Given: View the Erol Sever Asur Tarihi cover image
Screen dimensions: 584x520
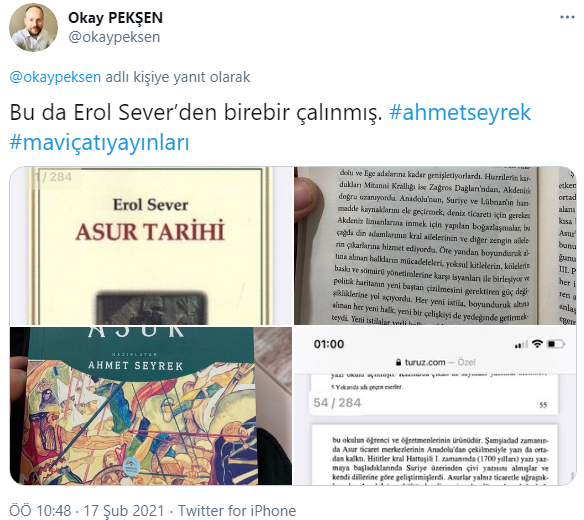Looking at the screenshot, I should [151, 246].
